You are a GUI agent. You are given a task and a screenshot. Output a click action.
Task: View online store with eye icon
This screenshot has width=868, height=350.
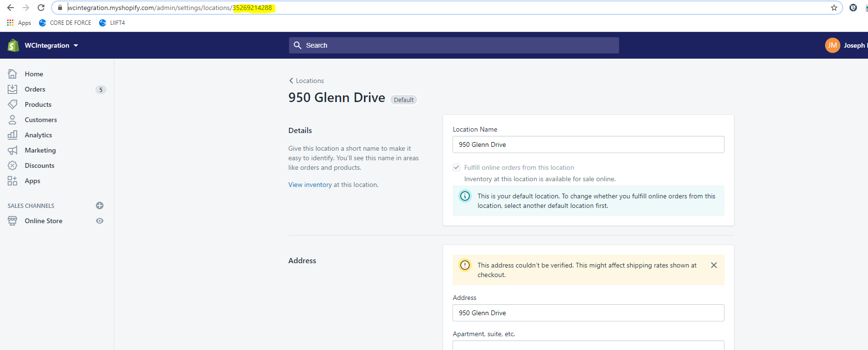(x=100, y=221)
